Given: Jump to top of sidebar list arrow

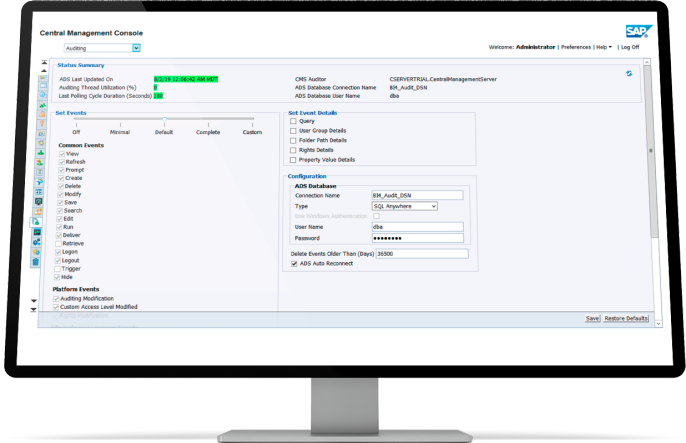Looking at the screenshot, I should coord(44,63).
